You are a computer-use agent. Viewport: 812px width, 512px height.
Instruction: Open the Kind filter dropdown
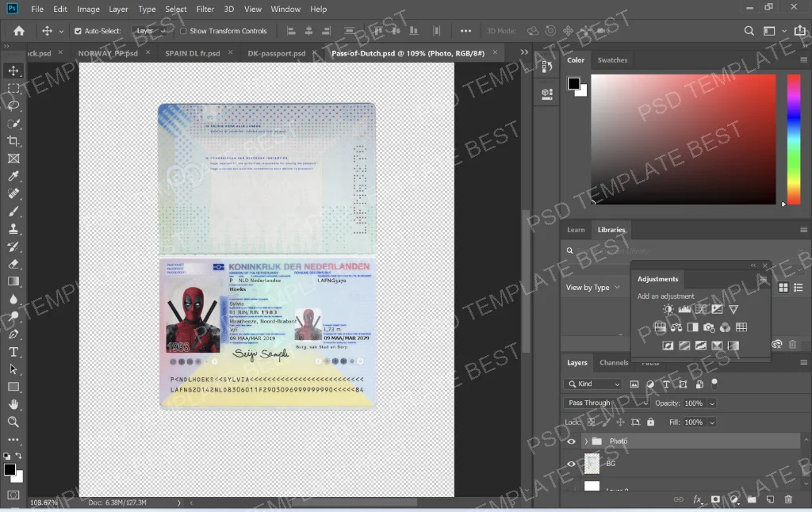click(x=593, y=384)
